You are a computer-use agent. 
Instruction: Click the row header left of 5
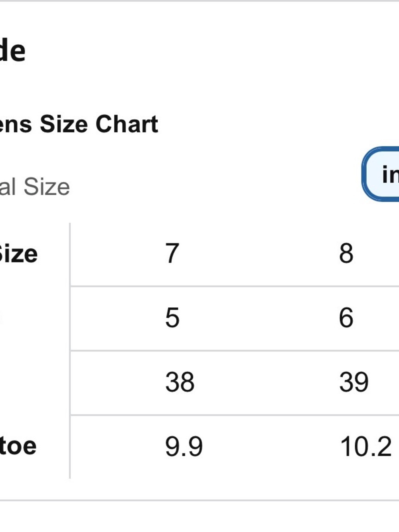tap(1, 318)
